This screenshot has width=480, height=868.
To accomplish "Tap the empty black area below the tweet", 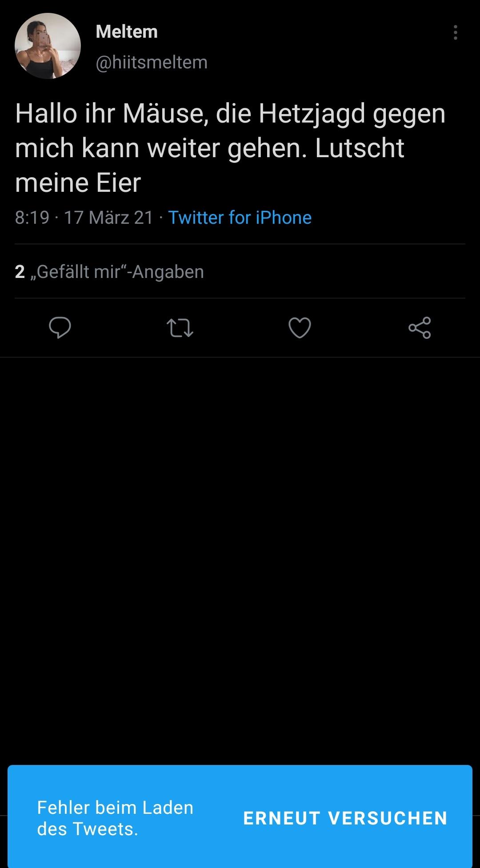I will pyautogui.click(x=240, y=559).
